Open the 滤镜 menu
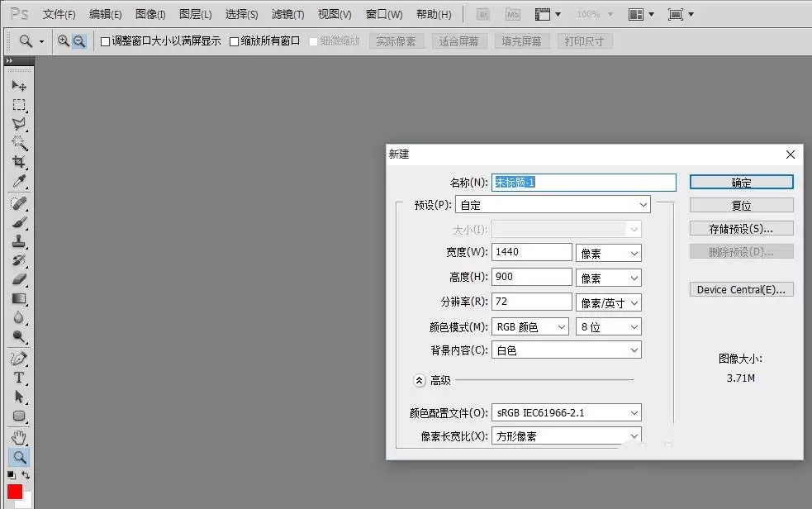Screen dimensions: 812x509 [287, 15]
